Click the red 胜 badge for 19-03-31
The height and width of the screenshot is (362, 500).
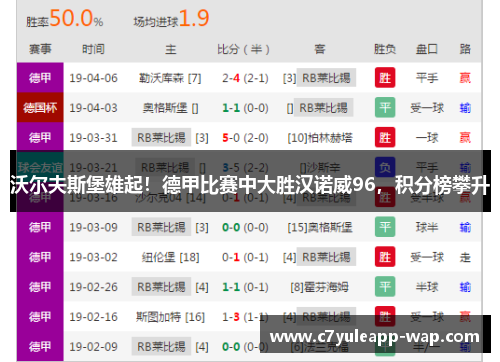click(385, 137)
